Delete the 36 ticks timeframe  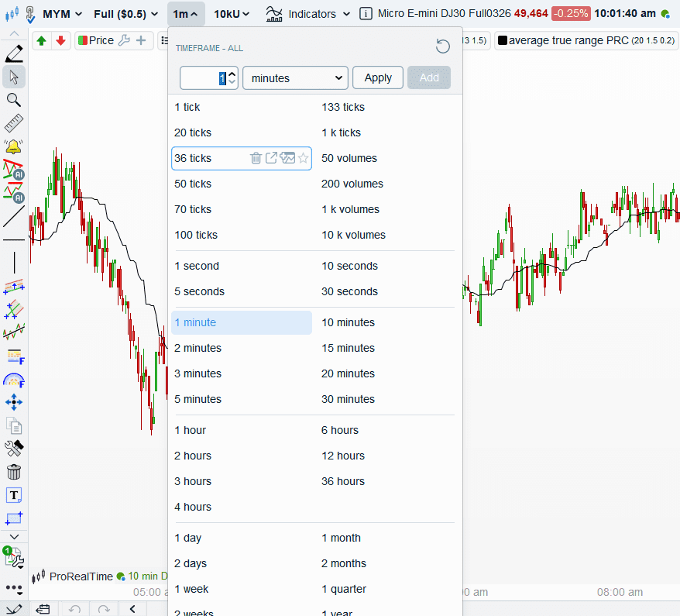click(x=256, y=158)
